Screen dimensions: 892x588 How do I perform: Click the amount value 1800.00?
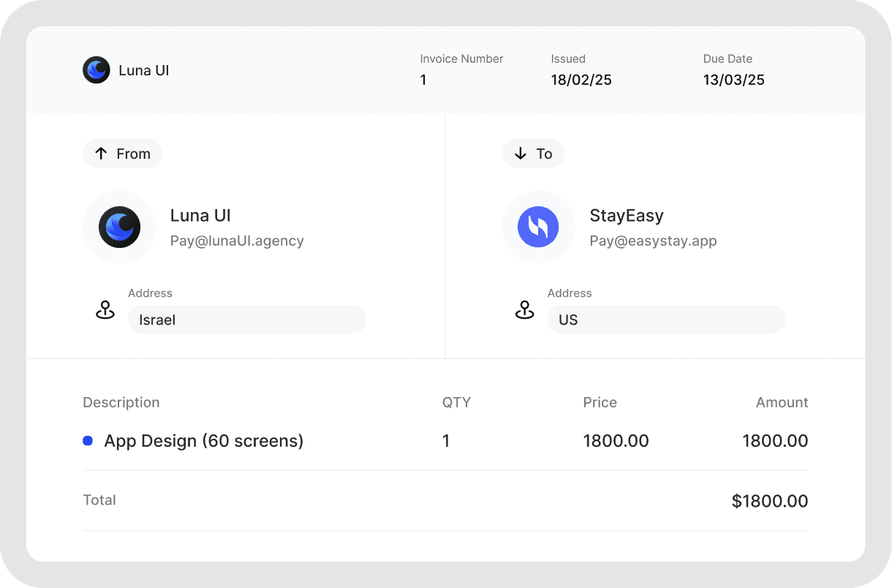click(x=775, y=441)
